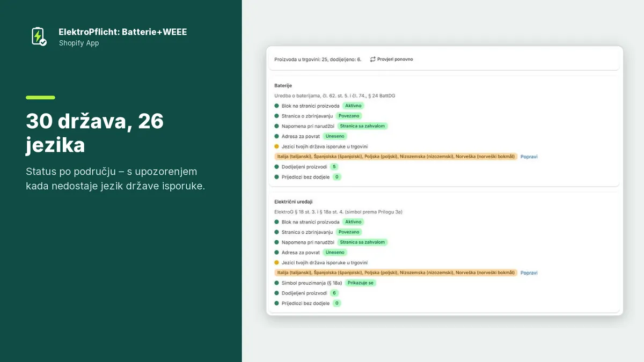Click the 'ElektroPflicht: Batterie+WEEE' app title
Image resolution: width=644 pixels, height=362 pixels.
point(123,32)
